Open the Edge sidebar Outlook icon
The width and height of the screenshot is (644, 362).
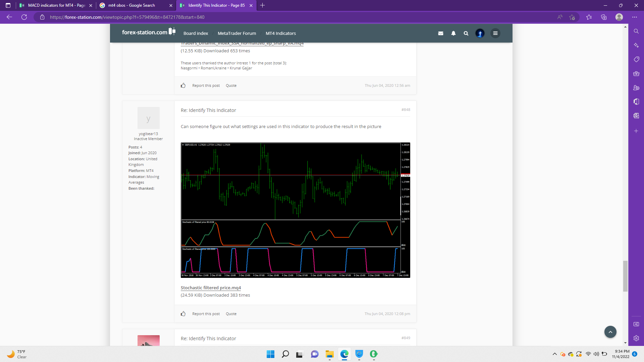tap(636, 116)
